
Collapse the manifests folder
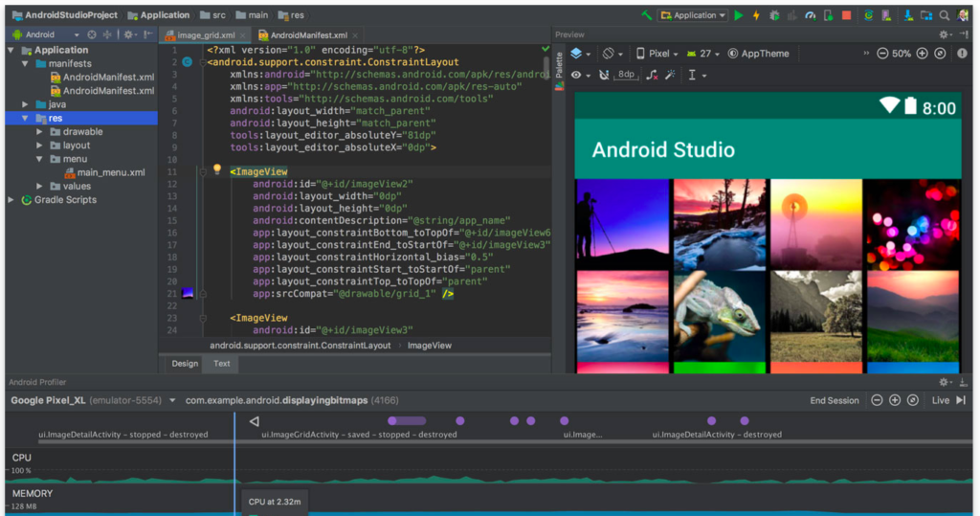[25, 64]
